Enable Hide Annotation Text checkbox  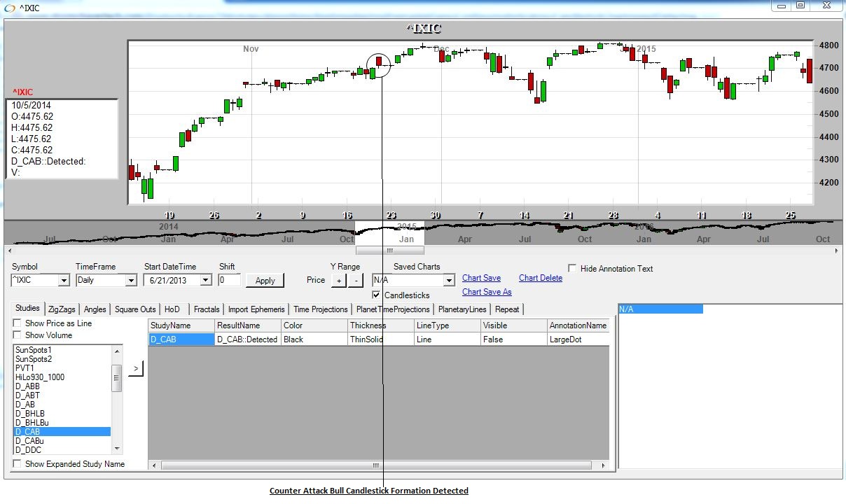click(572, 269)
